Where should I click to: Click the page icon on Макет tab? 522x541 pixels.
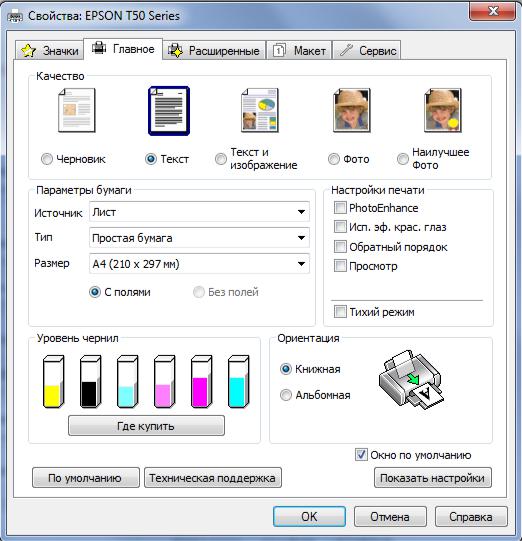click(x=279, y=51)
